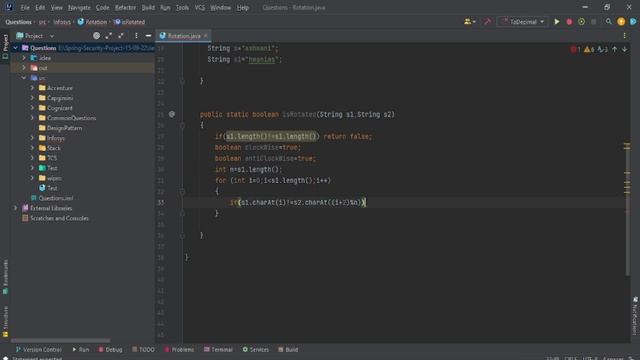
Task: Open the Problems tool window
Action: (179, 350)
